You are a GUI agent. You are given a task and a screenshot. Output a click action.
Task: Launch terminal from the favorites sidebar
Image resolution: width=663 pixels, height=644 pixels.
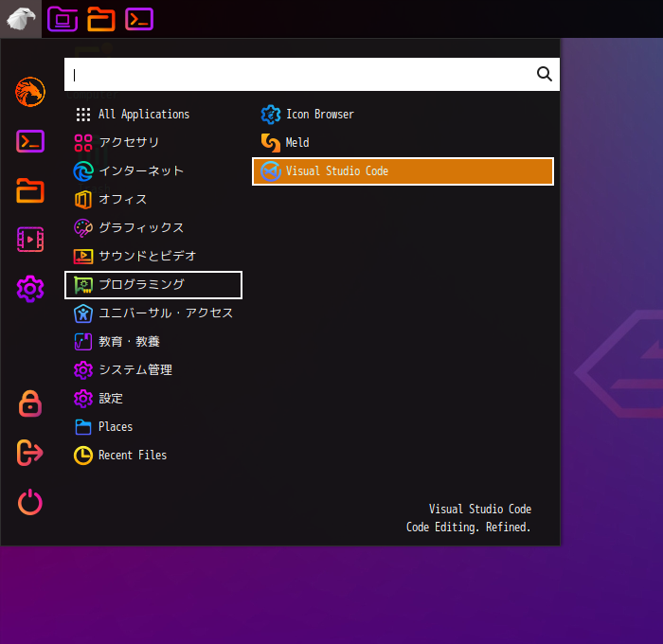[x=30, y=141]
